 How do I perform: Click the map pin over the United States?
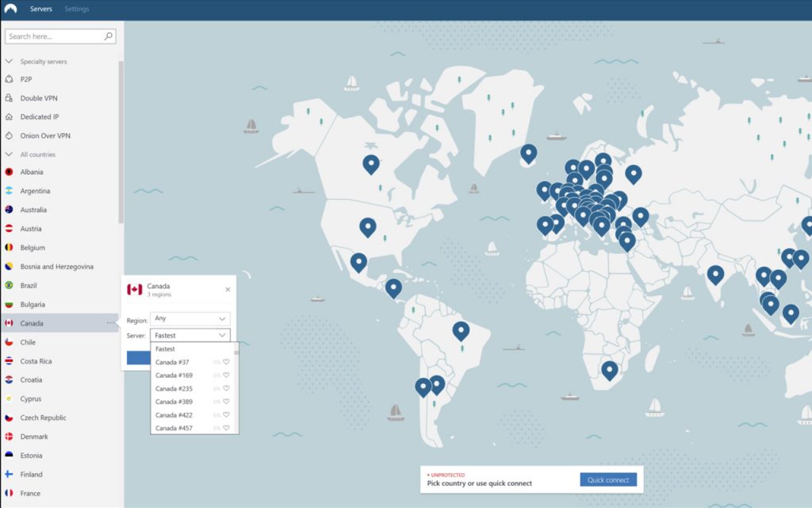(x=368, y=227)
